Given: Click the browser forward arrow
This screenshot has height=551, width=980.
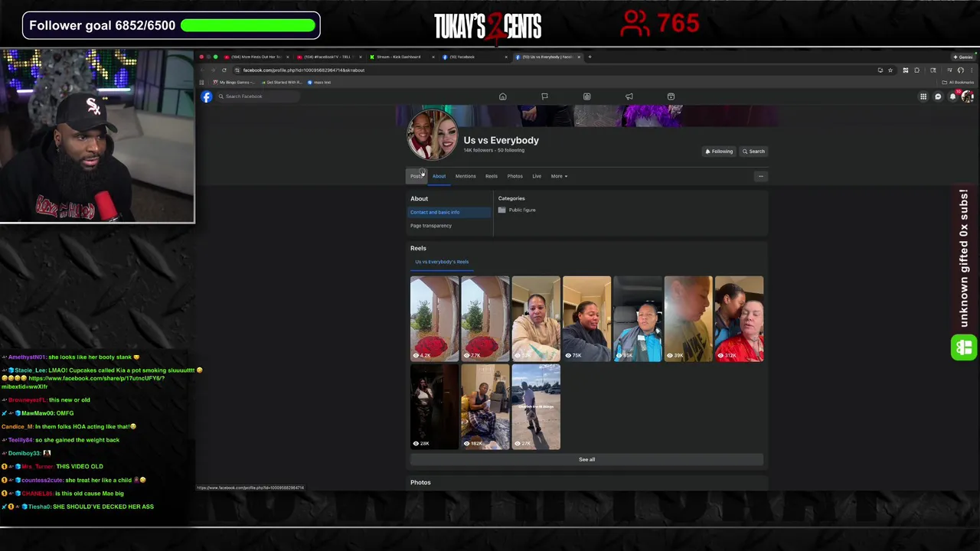Looking at the screenshot, I should (213, 70).
